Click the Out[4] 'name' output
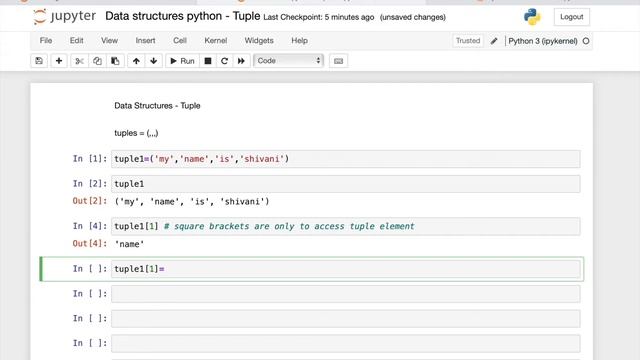Image resolution: width=640 pixels, height=360 pixels. coord(129,244)
